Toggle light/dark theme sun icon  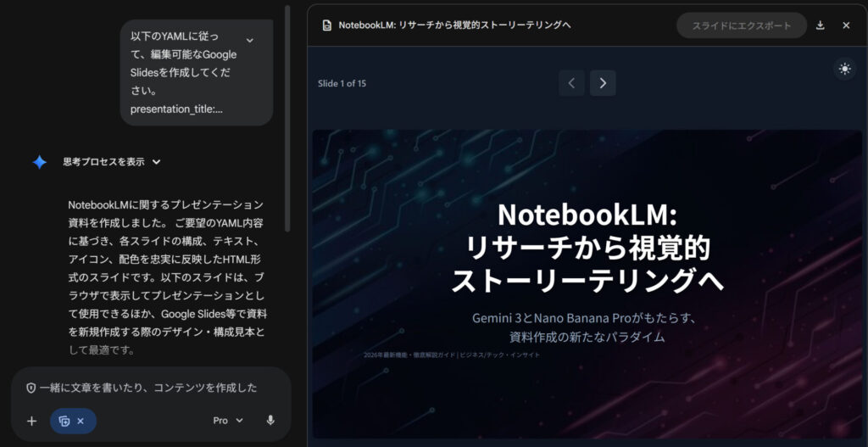point(844,69)
